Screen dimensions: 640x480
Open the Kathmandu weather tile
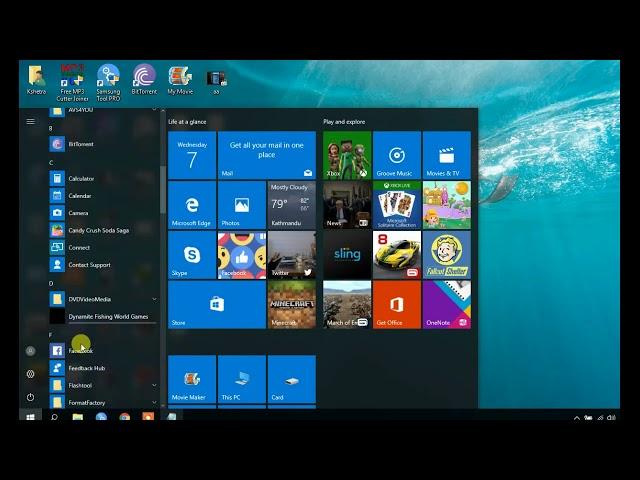pos(291,205)
